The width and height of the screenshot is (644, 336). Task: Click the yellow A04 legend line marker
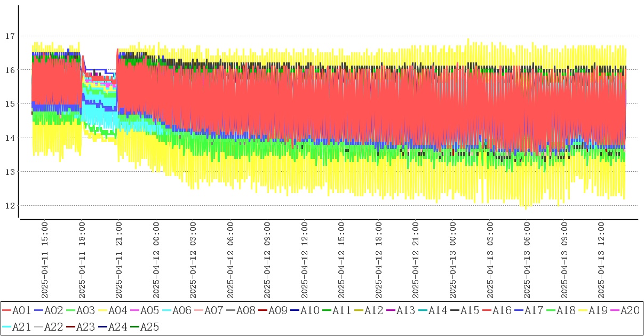coord(102,310)
